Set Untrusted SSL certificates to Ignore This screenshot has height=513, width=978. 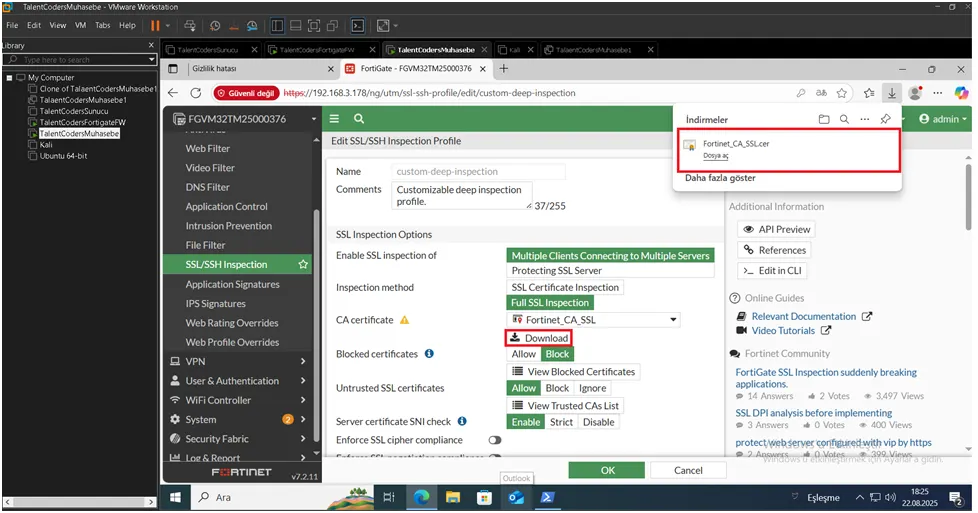[x=593, y=388]
